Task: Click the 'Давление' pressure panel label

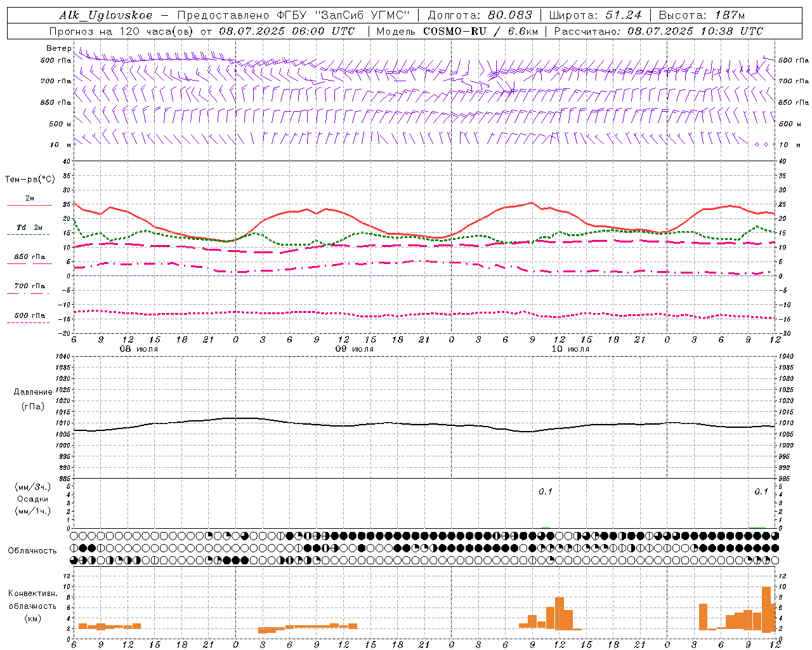Action: coord(33,392)
